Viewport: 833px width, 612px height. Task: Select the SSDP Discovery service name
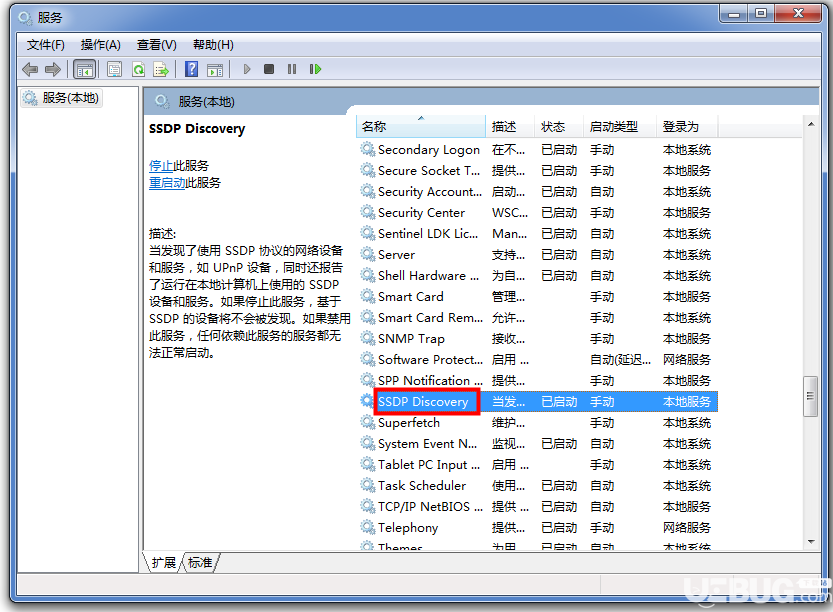423,402
